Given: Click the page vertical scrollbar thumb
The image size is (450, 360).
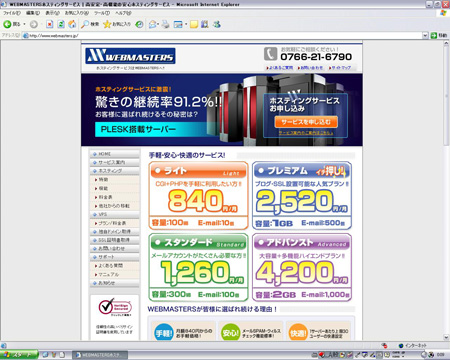Looking at the screenshot, I should 446,95.
